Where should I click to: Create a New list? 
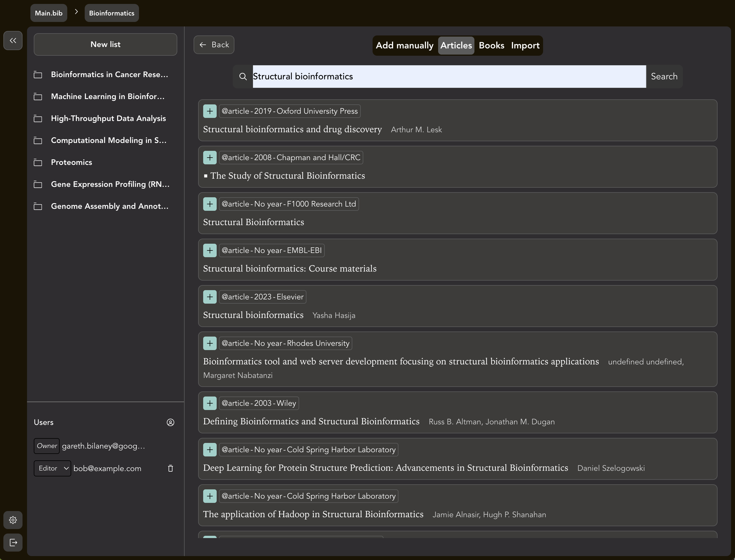(x=105, y=44)
